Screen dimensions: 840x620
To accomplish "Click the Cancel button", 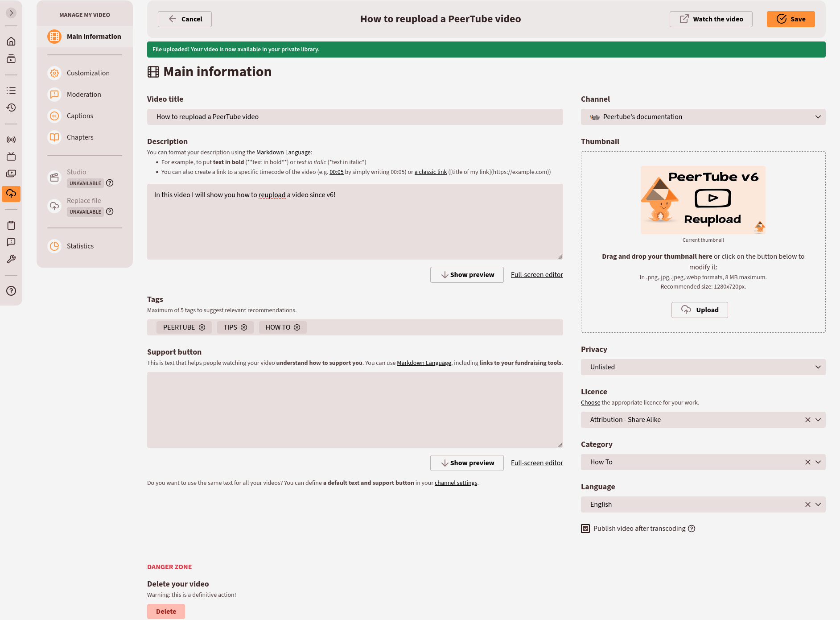I will (x=185, y=19).
